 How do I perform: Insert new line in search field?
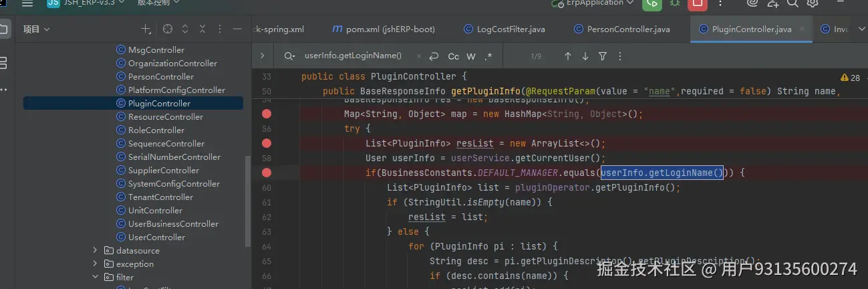[434, 56]
